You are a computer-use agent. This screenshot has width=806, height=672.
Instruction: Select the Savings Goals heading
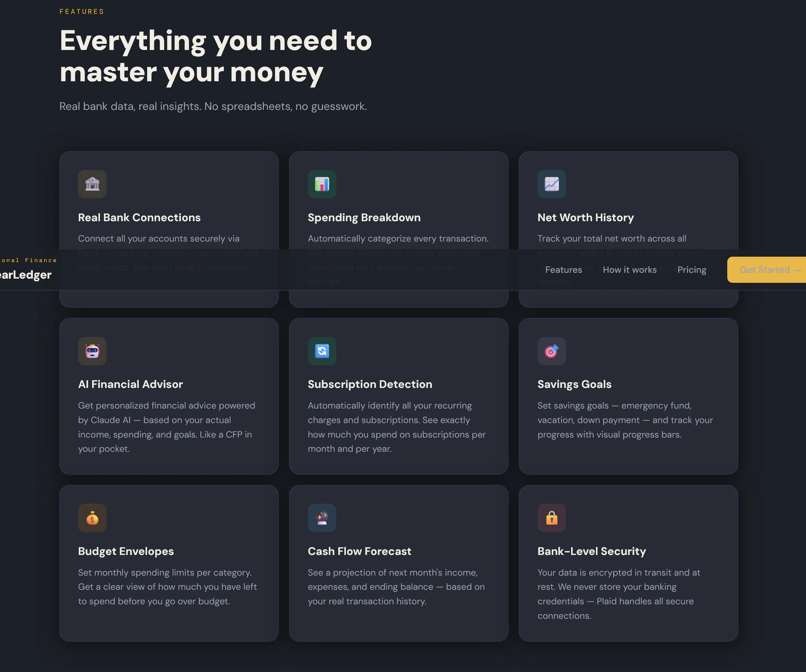coord(575,384)
